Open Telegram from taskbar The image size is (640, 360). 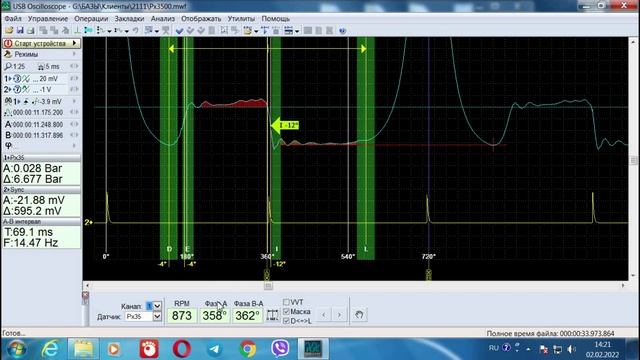[215, 349]
